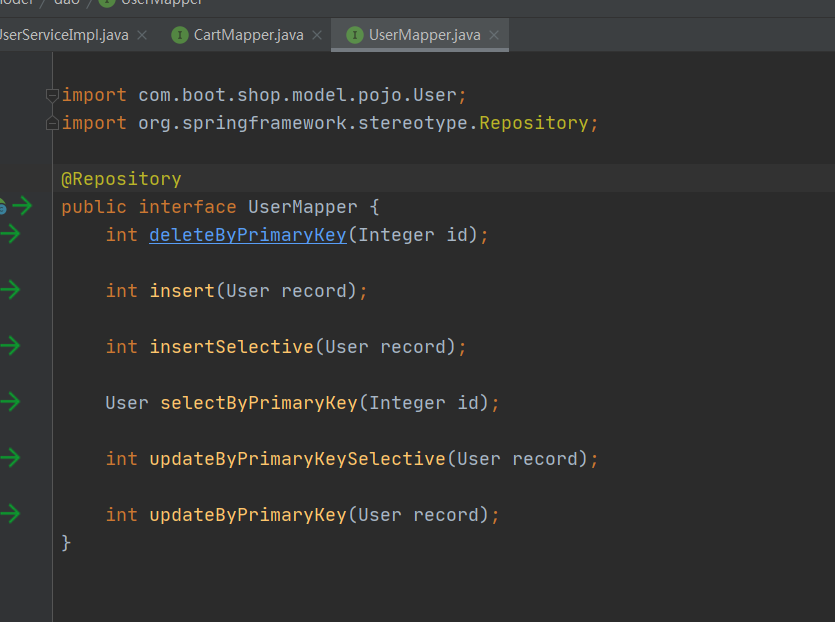835x622 pixels.
Task: Click the UserMapper interface name in code
Action: coord(303,207)
